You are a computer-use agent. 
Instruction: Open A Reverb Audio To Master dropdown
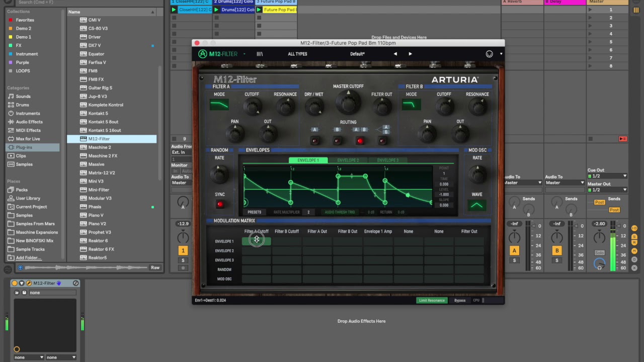point(523,183)
